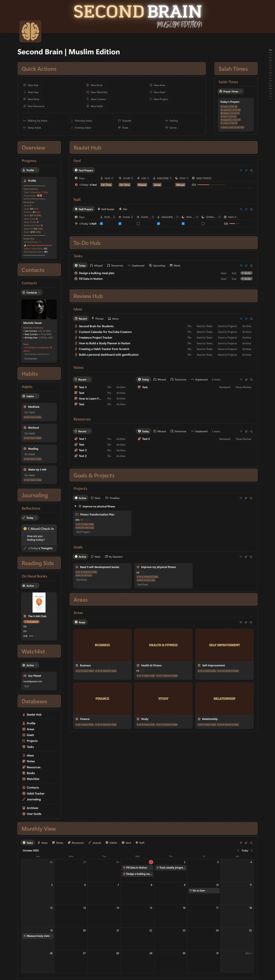Click search icon in Tasks view
The image size is (275, 980).
pyautogui.click(x=251, y=266)
